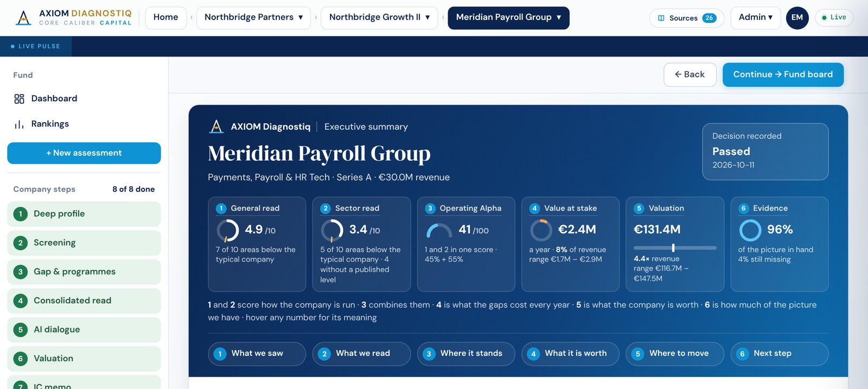Jump to Next step section
Image resolution: width=868 pixels, height=389 pixels.
point(780,354)
